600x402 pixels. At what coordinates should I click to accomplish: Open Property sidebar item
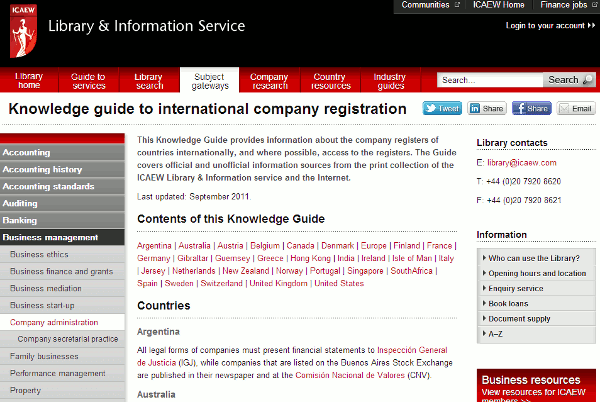click(62, 390)
